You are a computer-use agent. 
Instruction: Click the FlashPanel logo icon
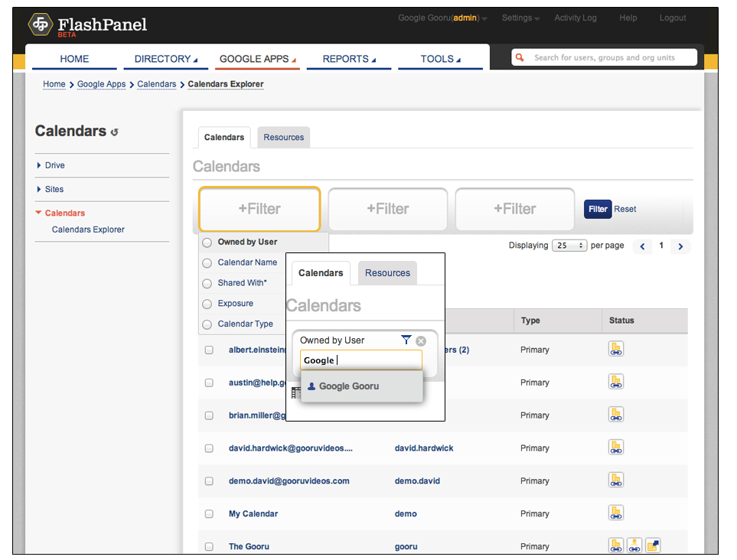point(41,25)
